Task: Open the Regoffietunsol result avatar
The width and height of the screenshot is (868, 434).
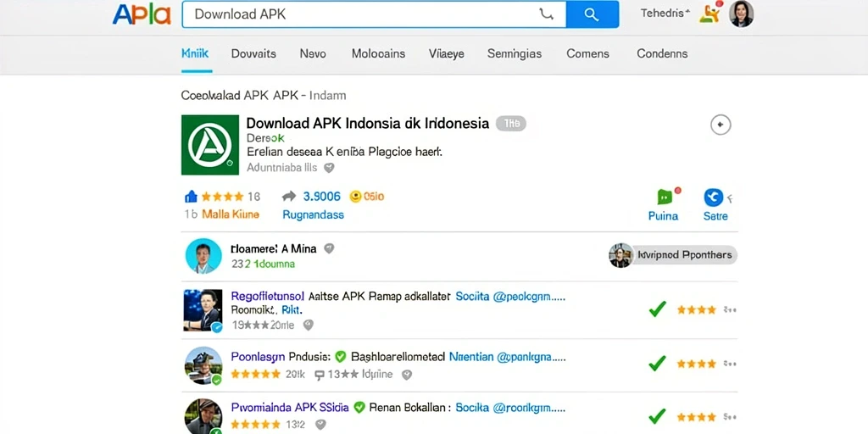Action: [203, 310]
